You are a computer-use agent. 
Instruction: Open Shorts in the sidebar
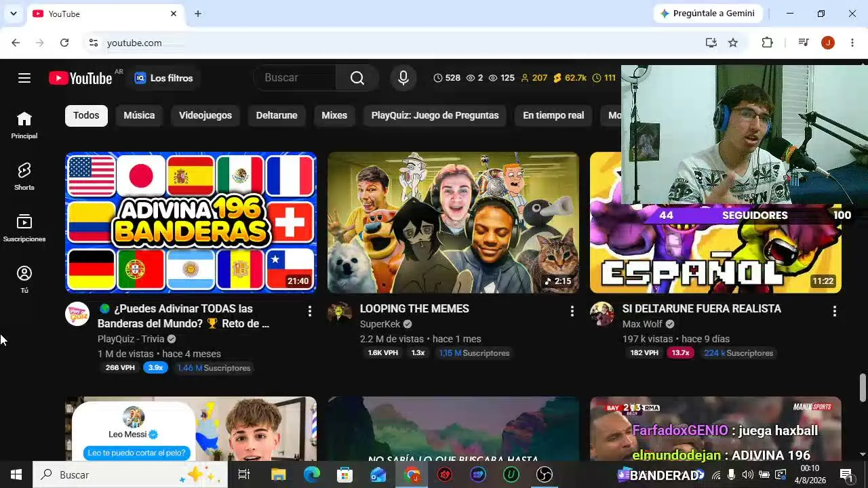(x=24, y=176)
